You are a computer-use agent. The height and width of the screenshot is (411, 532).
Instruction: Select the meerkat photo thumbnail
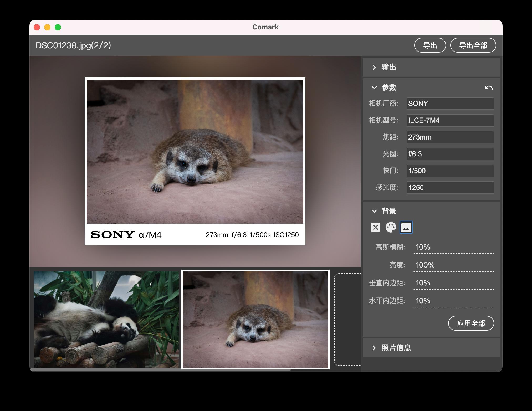tap(255, 320)
